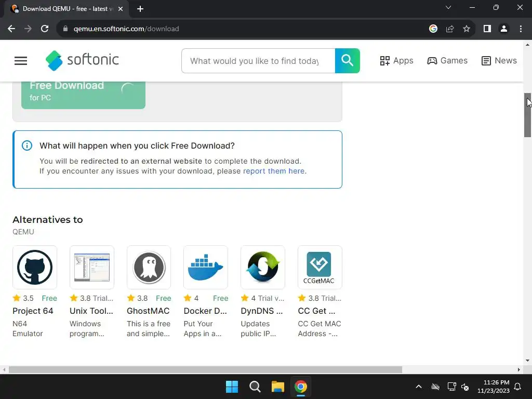Click the Free Download for PC button

point(84,95)
